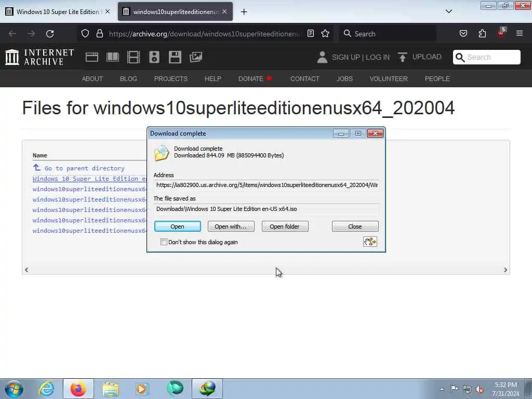Open the Software floppy disk icon

(175, 57)
